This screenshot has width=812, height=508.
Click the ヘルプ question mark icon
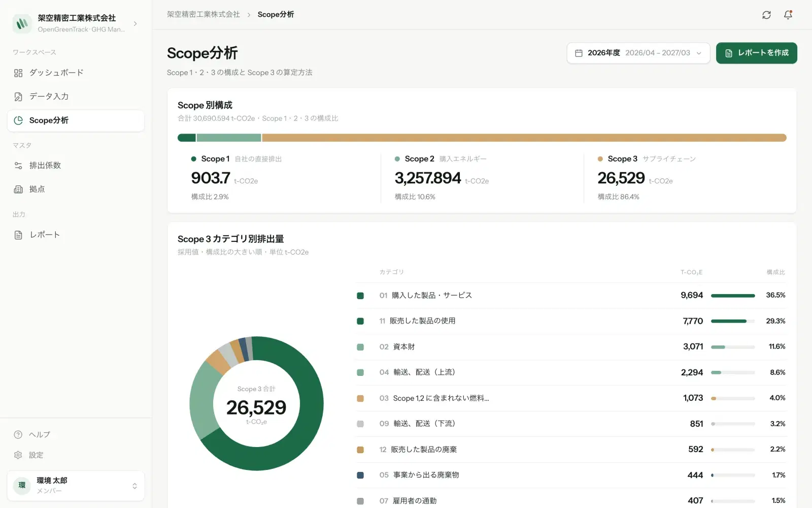pos(18,434)
